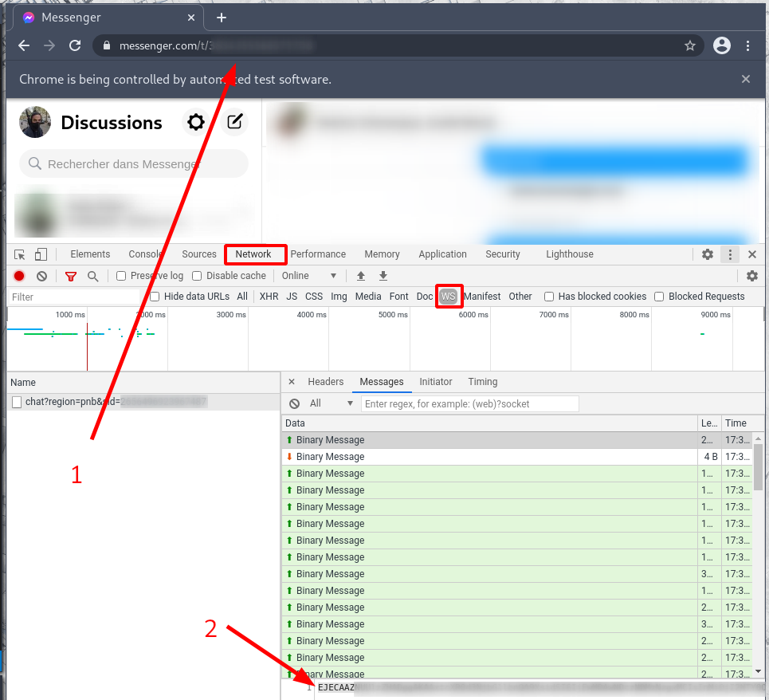Viewport: 769px width, 700px height.
Task: Click the Messenger browser tab
Action: tap(108, 18)
